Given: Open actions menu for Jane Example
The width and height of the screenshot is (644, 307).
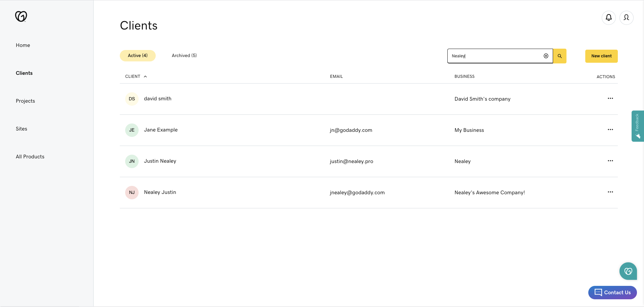Looking at the screenshot, I should point(610,130).
